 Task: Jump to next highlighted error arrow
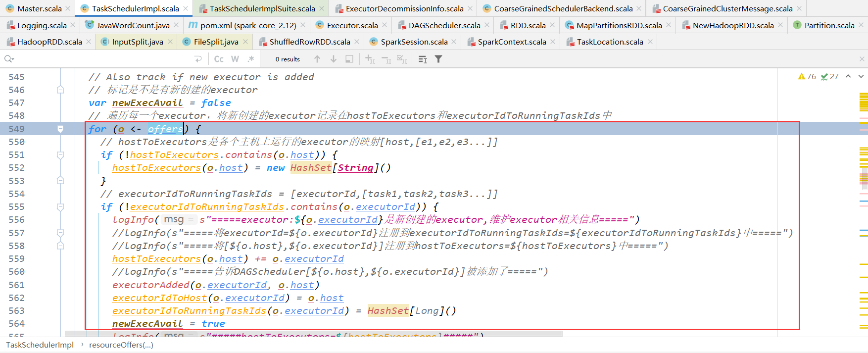[x=861, y=76]
